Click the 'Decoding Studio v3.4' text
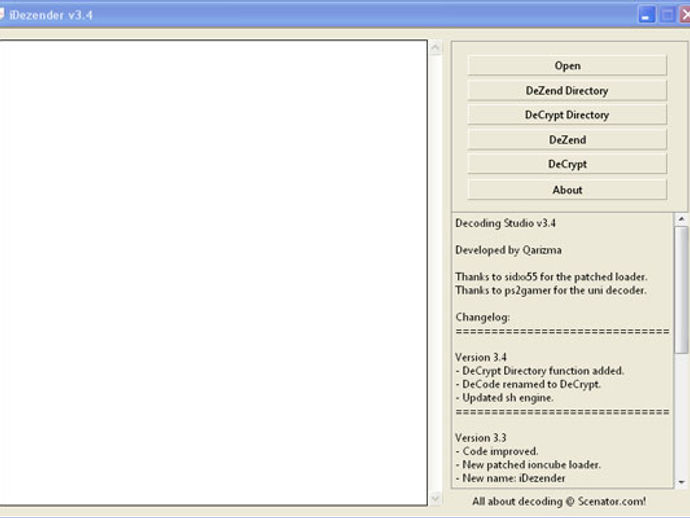Image resolution: width=690 pixels, height=518 pixels. 505,223
